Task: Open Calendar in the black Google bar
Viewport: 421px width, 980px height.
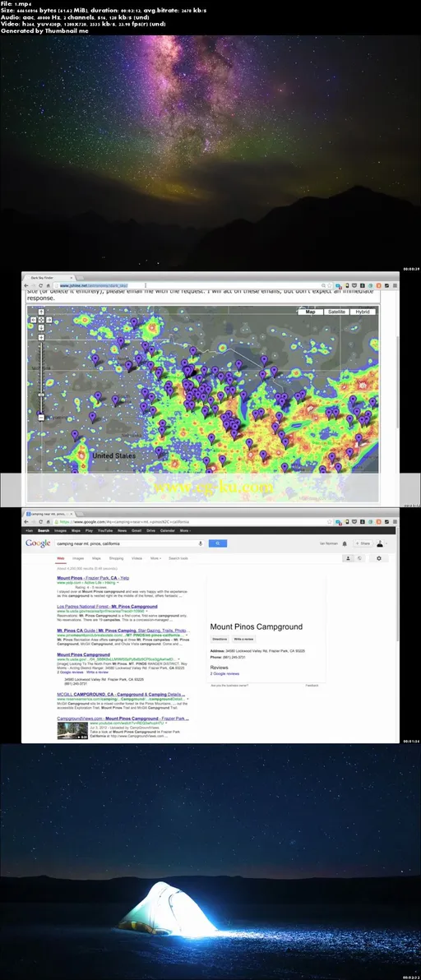Action: (x=168, y=530)
